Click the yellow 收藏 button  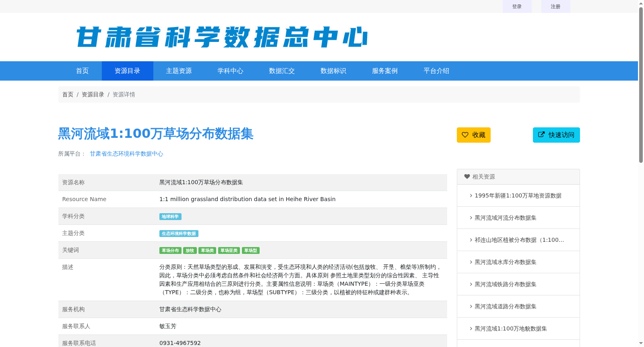click(x=474, y=135)
